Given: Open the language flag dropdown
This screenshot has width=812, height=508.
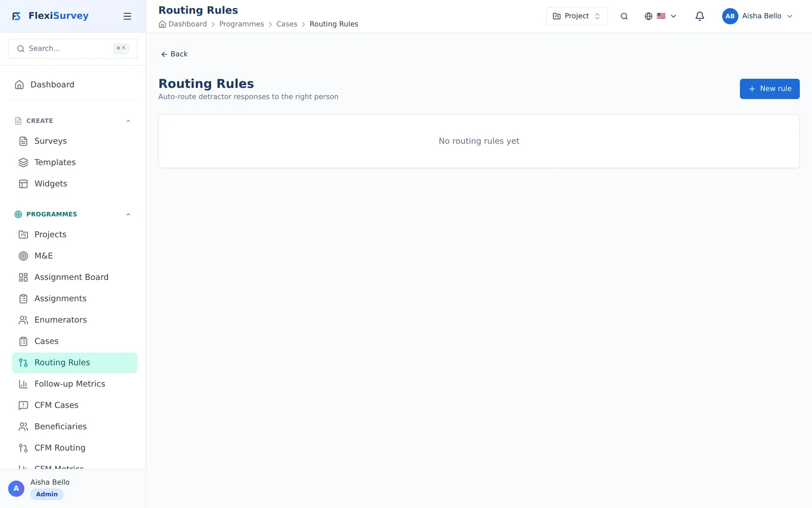Looking at the screenshot, I should tap(660, 16).
